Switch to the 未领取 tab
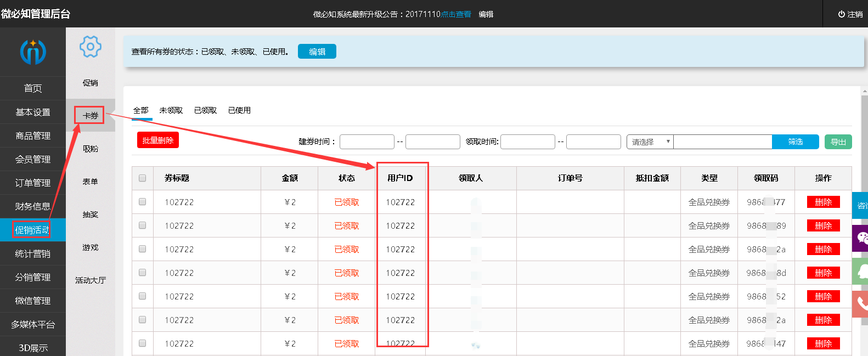Viewport: 868px width, 356px height. pos(171,110)
